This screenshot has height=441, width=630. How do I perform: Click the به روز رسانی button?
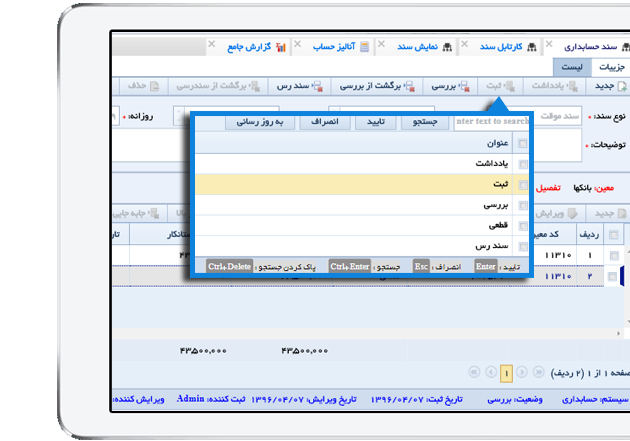[x=260, y=122]
